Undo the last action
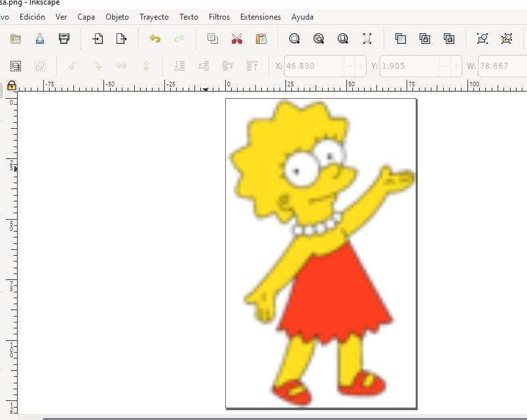Screen dimensions: 527x420 point(154,39)
